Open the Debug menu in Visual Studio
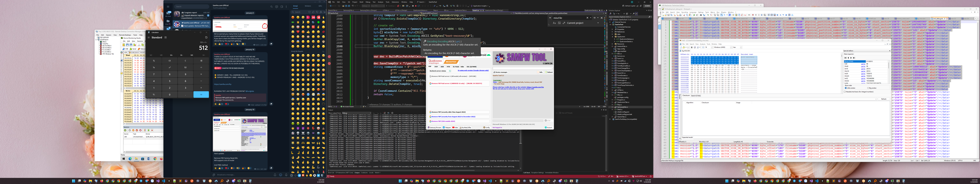Image resolution: width=980 pixels, height=184 pixels. coord(368,2)
